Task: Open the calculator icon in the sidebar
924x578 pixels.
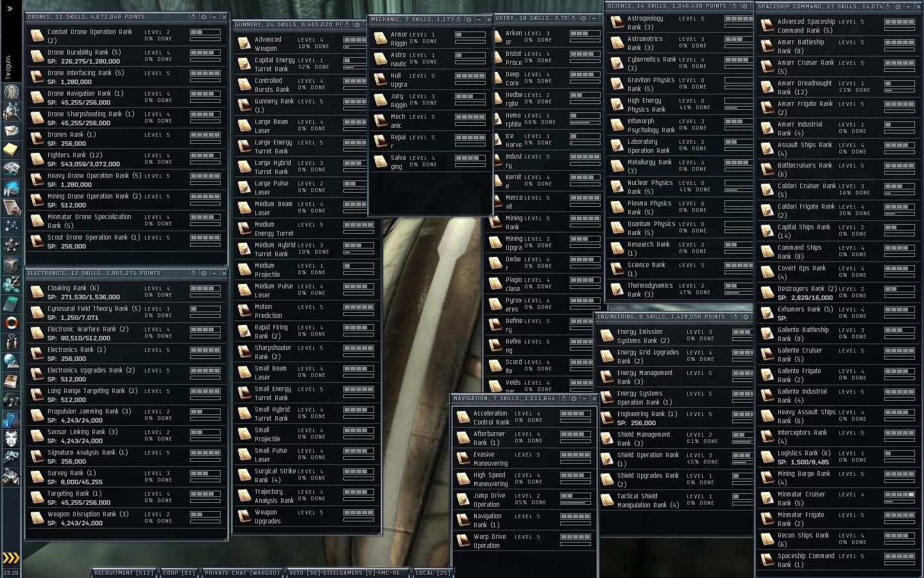Action: 11,303
